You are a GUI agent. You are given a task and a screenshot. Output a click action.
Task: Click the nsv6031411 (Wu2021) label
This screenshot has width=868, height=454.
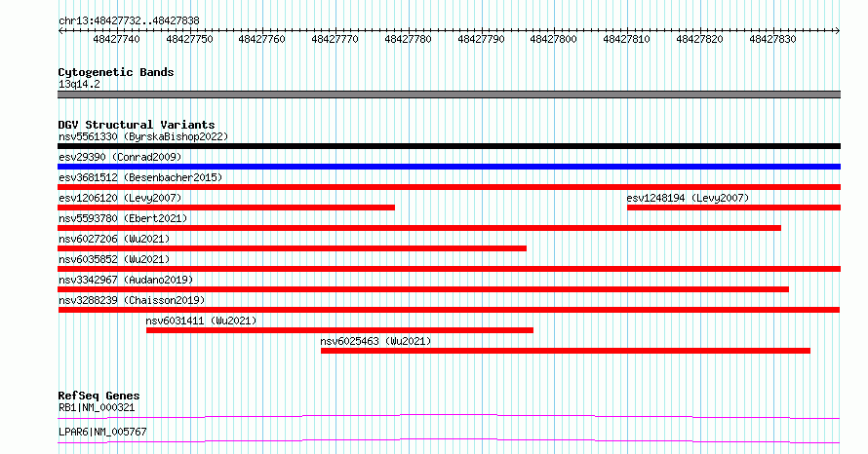pyautogui.click(x=201, y=321)
